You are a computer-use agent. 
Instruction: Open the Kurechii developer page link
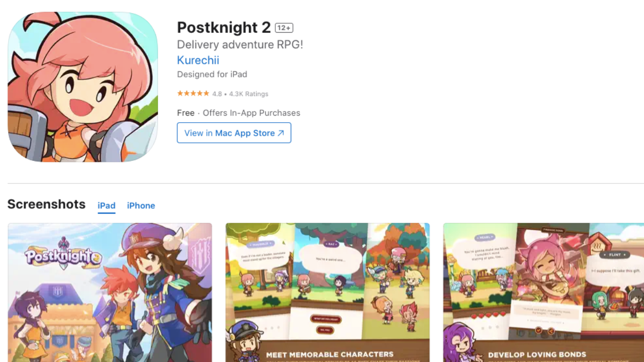point(198,60)
